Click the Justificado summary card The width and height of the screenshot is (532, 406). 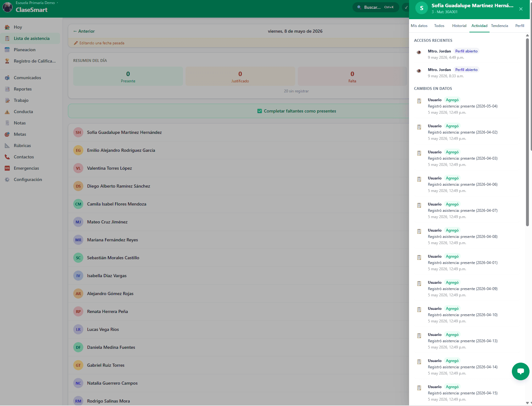[240, 76]
